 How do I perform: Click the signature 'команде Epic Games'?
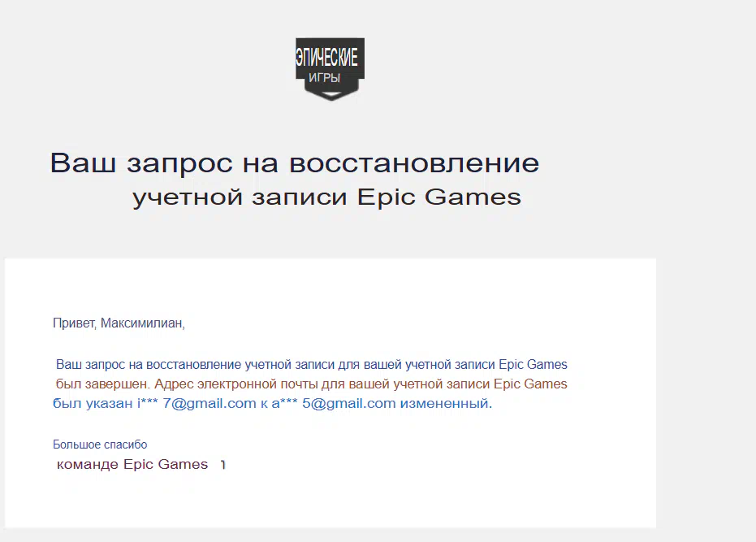[x=132, y=464]
